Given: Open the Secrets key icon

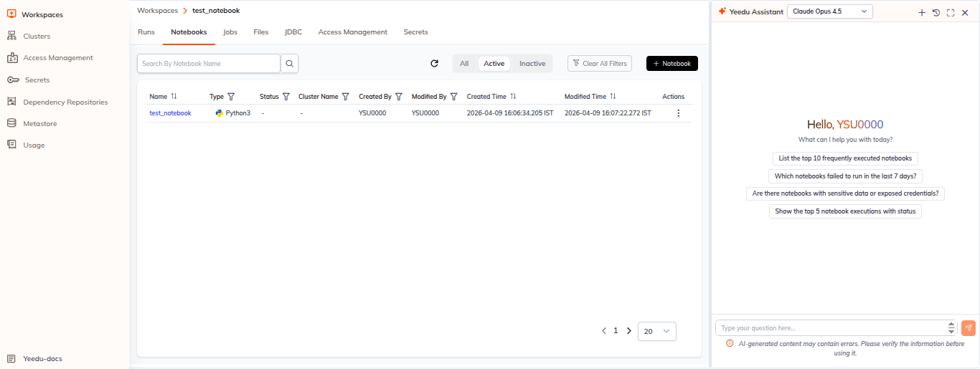Looking at the screenshot, I should click(x=13, y=80).
